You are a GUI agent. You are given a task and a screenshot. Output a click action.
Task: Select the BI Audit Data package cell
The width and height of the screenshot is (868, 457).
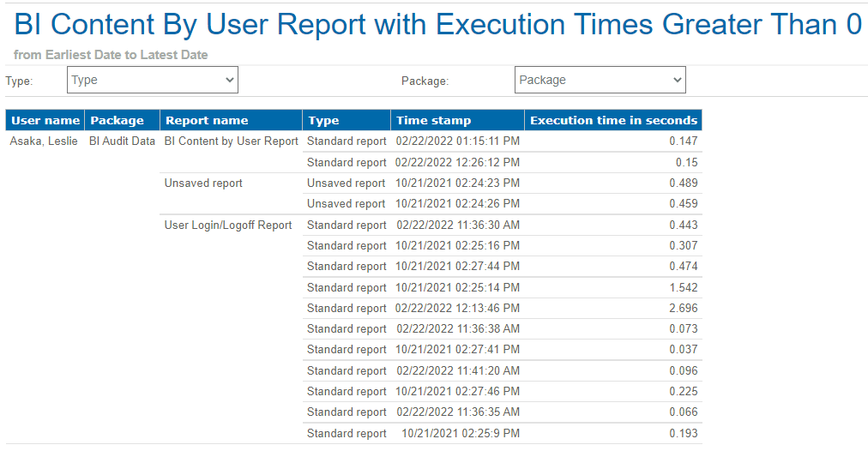[122, 141]
